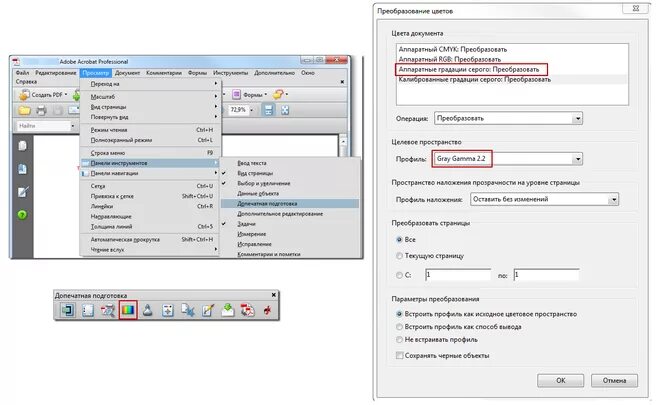
Task: Click the Формы toolbar button
Action: [x=250, y=95]
